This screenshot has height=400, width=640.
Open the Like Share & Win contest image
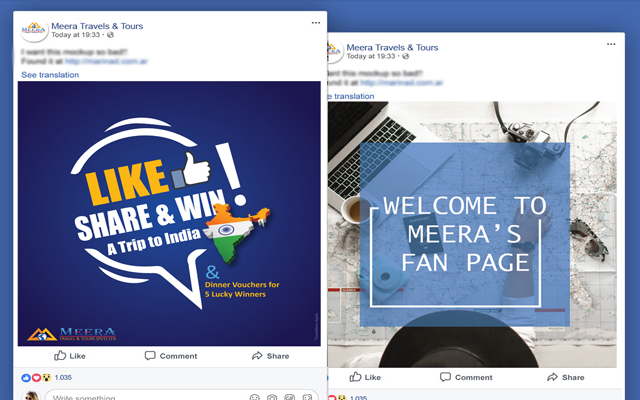point(169,213)
